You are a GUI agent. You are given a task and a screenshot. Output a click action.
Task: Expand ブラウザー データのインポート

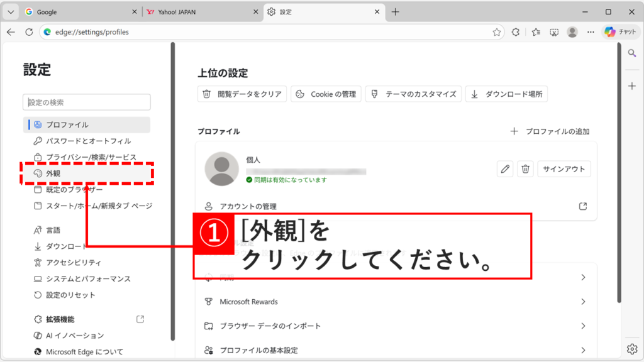coord(396,326)
